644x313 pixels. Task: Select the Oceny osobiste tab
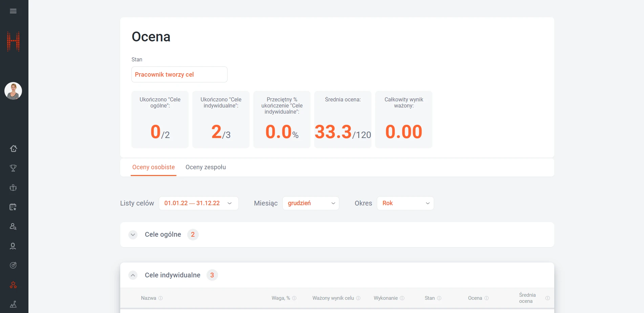click(153, 167)
